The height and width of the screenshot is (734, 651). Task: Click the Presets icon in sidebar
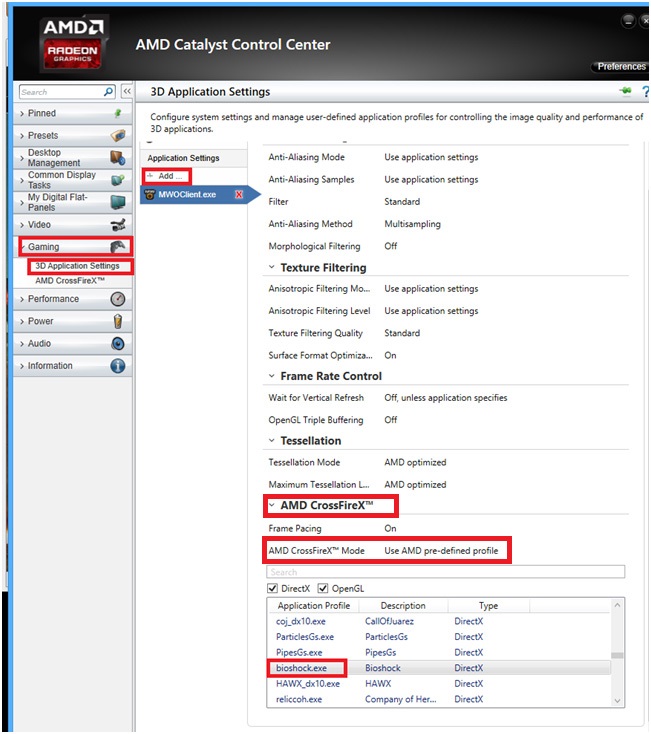tap(118, 135)
